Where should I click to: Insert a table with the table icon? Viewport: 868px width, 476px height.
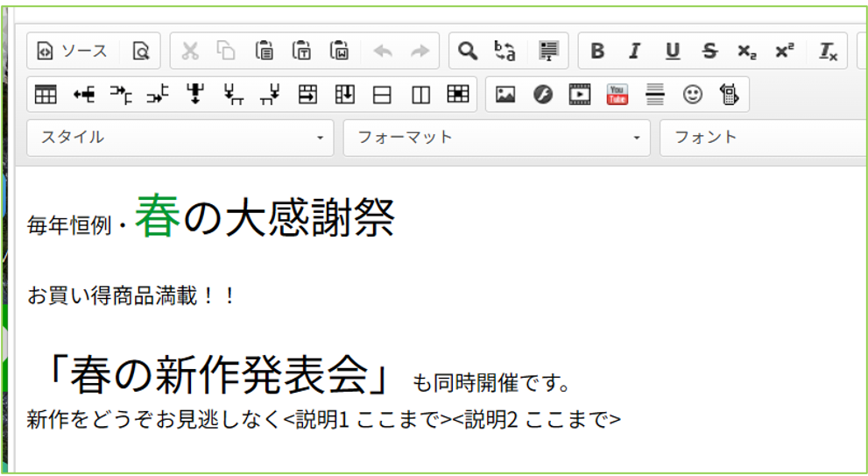point(46,95)
